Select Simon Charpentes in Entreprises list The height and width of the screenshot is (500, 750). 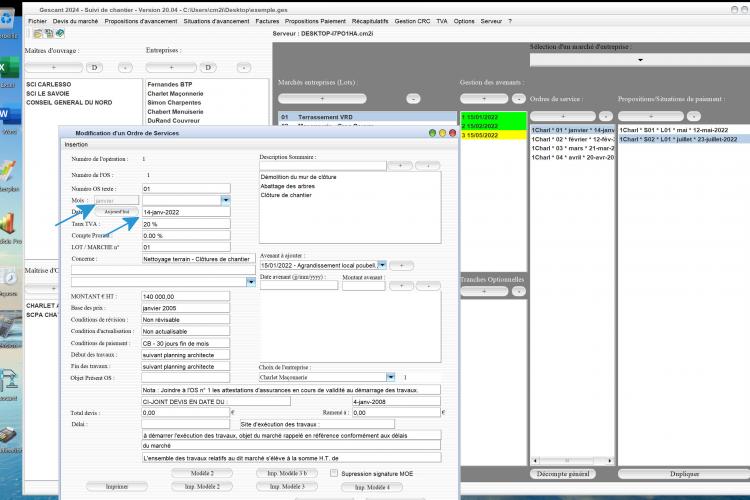[x=174, y=102]
